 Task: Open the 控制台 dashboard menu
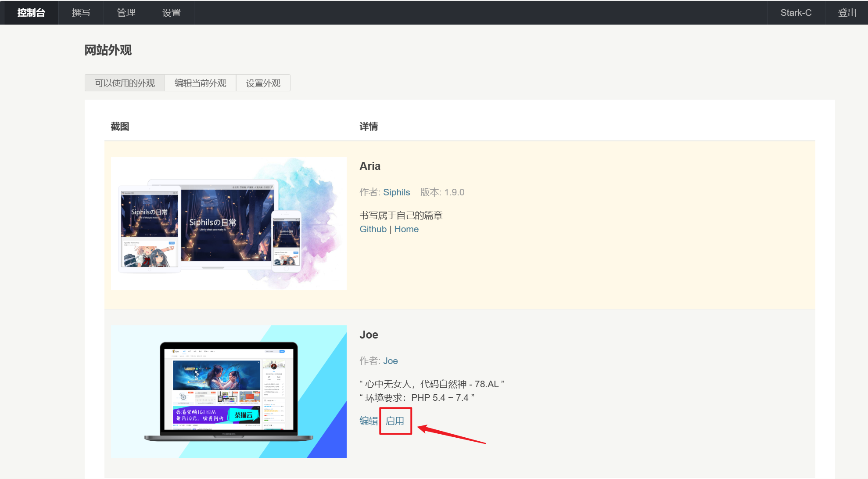pos(31,13)
